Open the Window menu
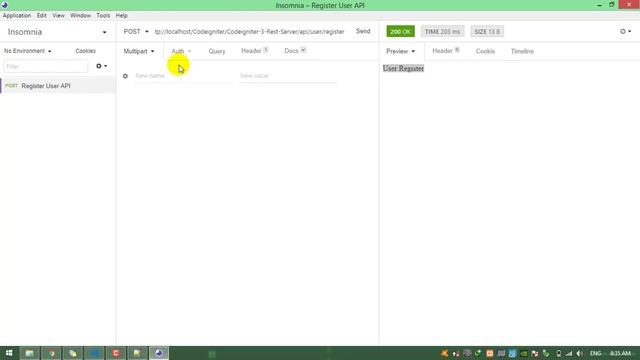This screenshot has width=640, height=360. (x=80, y=16)
